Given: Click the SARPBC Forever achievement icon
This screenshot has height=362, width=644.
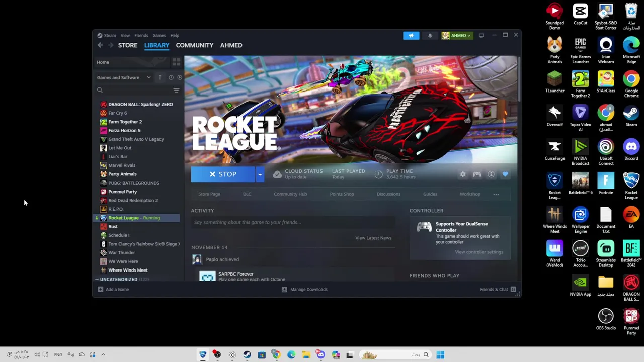Looking at the screenshot, I should (x=207, y=276).
